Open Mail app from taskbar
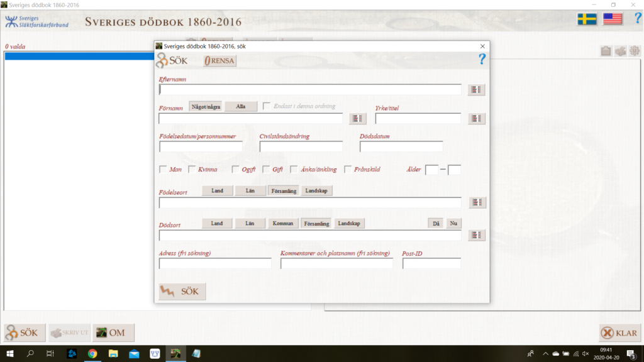Image resolution: width=644 pixels, height=362 pixels. click(134, 353)
